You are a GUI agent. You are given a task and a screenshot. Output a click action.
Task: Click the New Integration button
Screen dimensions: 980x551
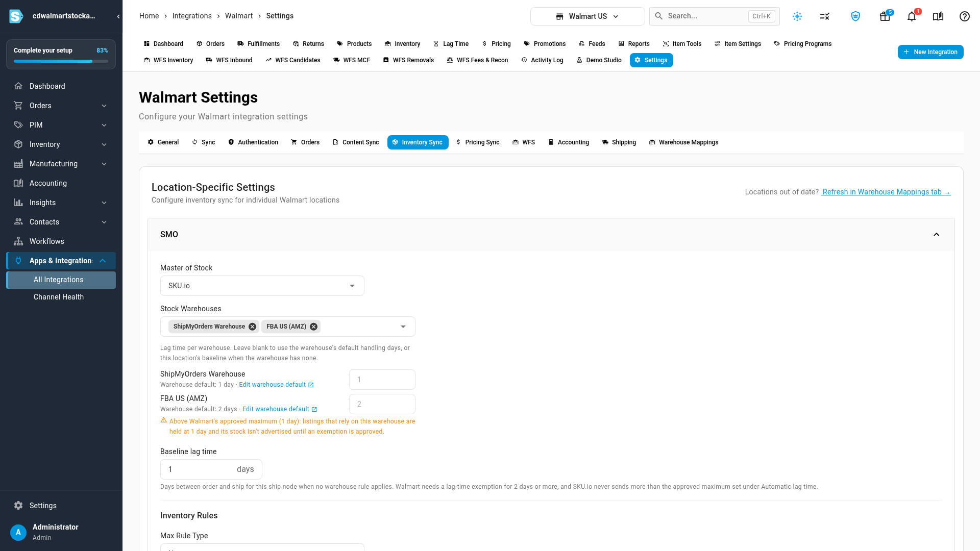[930, 52]
